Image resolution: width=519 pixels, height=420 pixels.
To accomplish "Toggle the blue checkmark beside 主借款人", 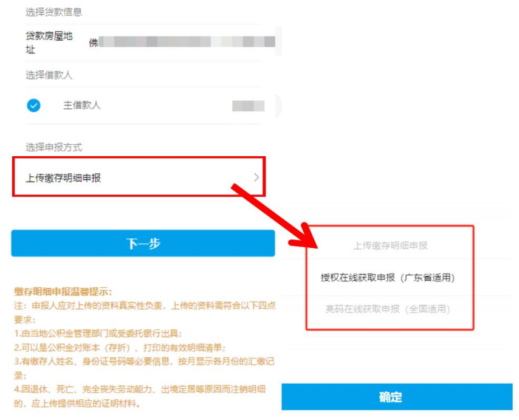I will pyautogui.click(x=33, y=106).
